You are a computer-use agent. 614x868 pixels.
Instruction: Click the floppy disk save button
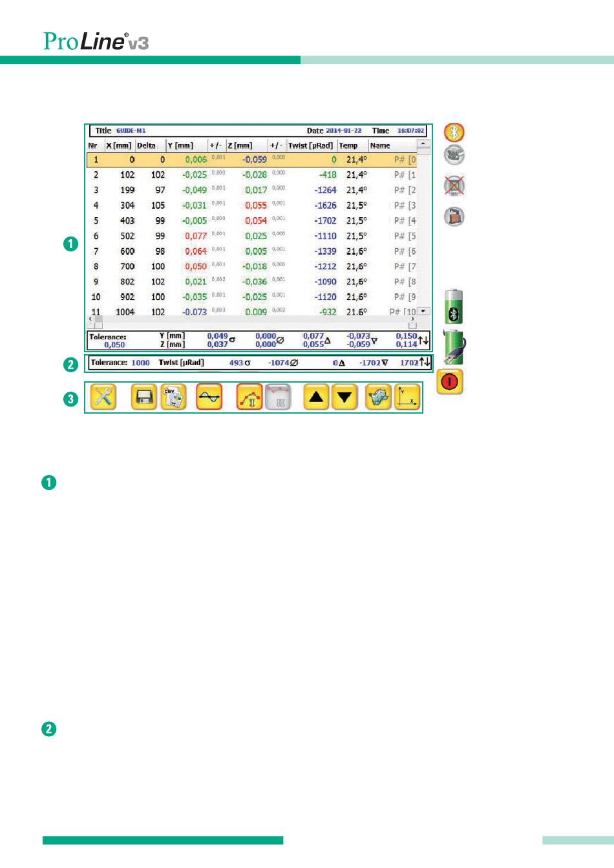coord(144,397)
